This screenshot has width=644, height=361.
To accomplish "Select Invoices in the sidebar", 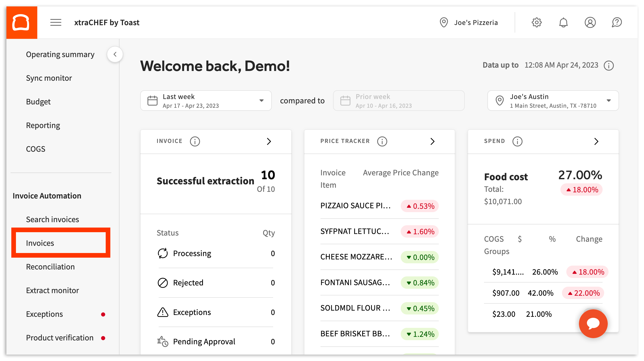I will 40,243.
